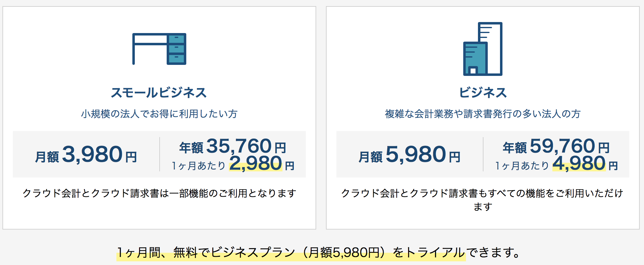Click the word トライアル in the trial notice
This screenshot has width=644, height=265.
pos(435,253)
